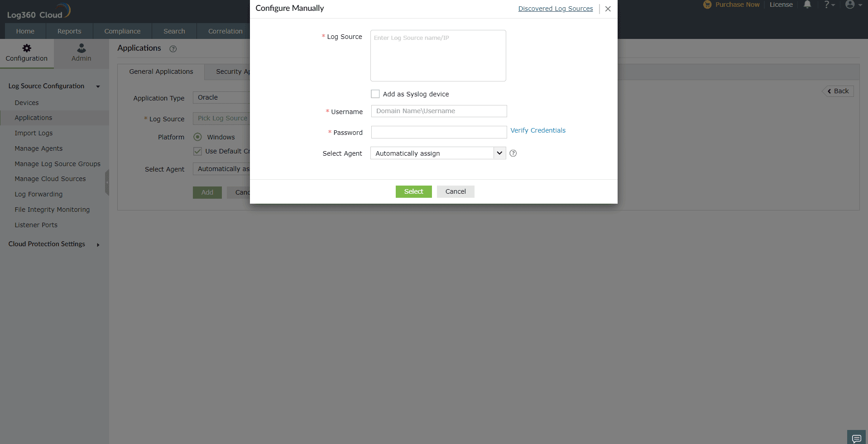Click the notifications bell icon

[807, 5]
